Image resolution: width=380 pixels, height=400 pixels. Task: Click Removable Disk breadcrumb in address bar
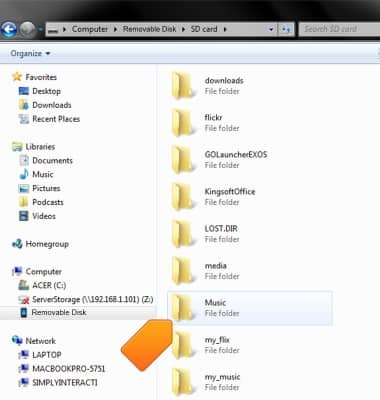click(x=149, y=29)
